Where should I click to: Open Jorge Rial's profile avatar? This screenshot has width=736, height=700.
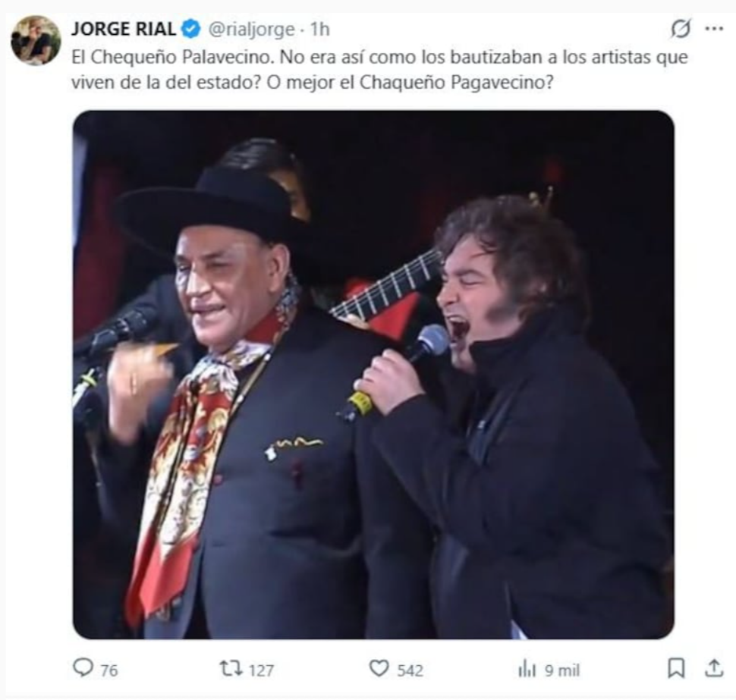(x=36, y=40)
